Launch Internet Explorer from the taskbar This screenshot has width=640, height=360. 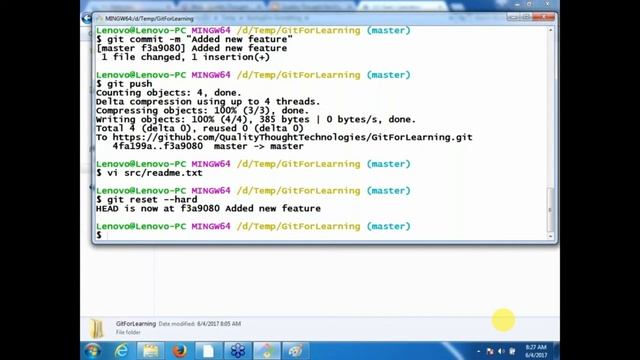click(121, 351)
